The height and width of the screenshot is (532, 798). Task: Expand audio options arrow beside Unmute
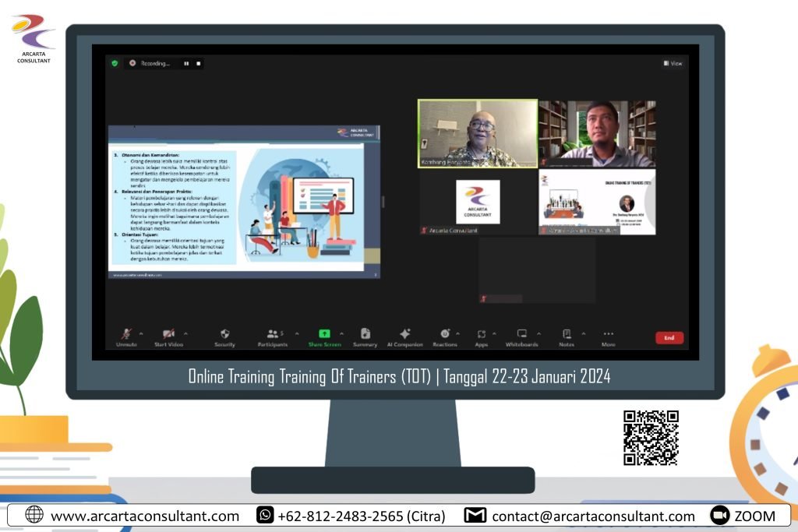(x=141, y=333)
